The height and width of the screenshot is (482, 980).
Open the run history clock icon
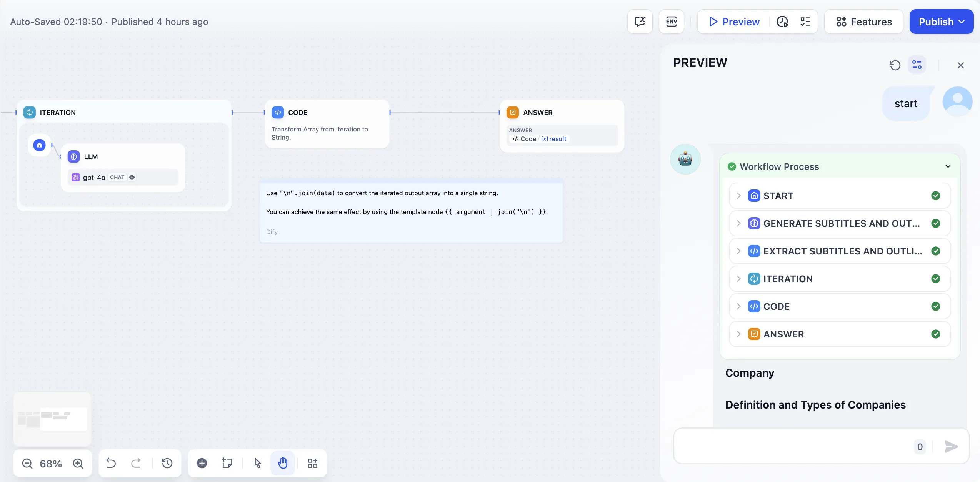pyautogui.click(x=782, y=22)
